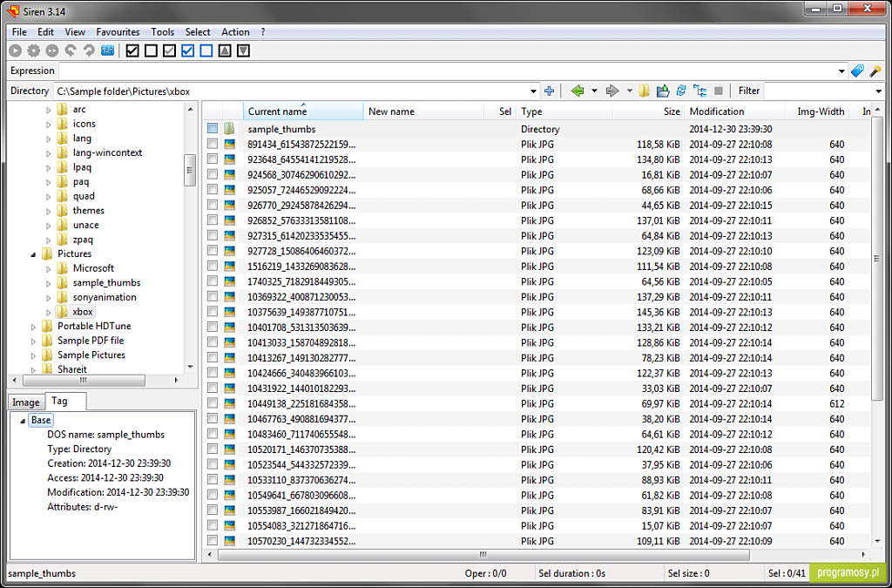
Task: Tick the checkbox for 10431922_144010182293 file
Action: (213, 388)
